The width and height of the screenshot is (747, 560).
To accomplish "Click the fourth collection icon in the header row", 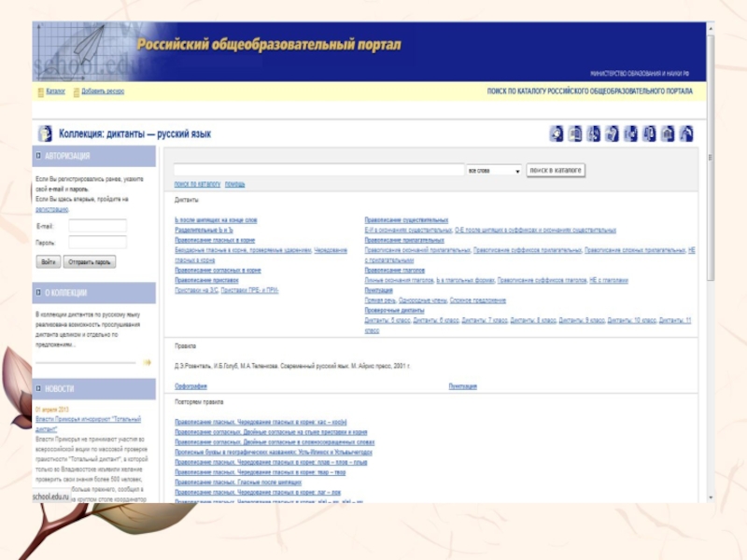I will [613, 133].
